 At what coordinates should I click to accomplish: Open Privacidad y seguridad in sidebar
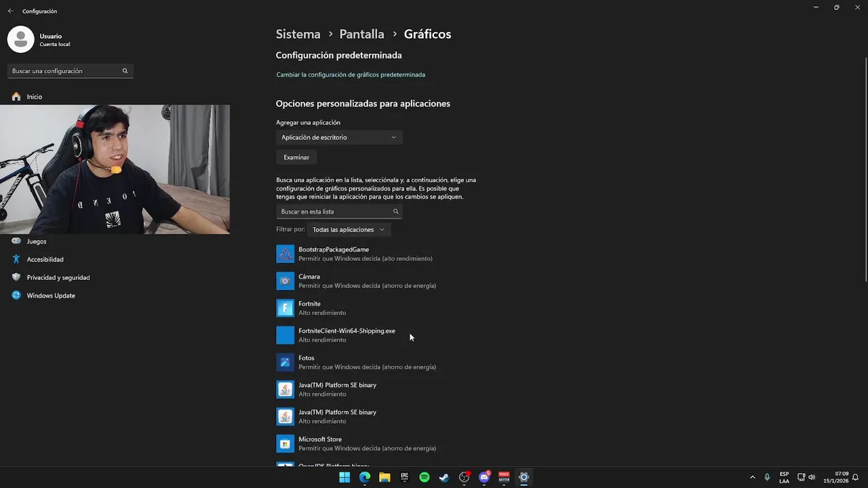tap(58, 277)
